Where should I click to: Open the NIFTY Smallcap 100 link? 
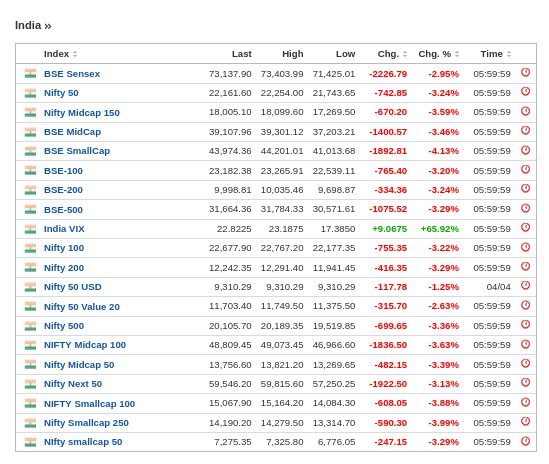coord(89,404)
